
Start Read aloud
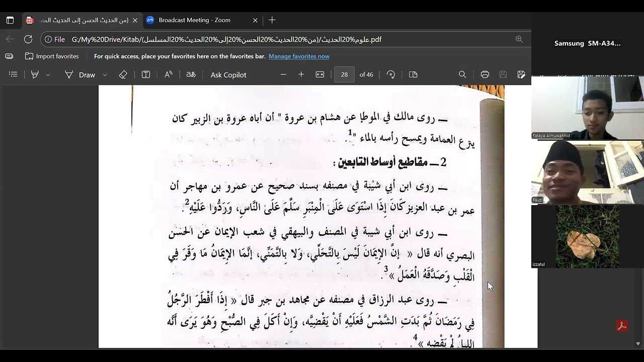click(x=169, y=74)
